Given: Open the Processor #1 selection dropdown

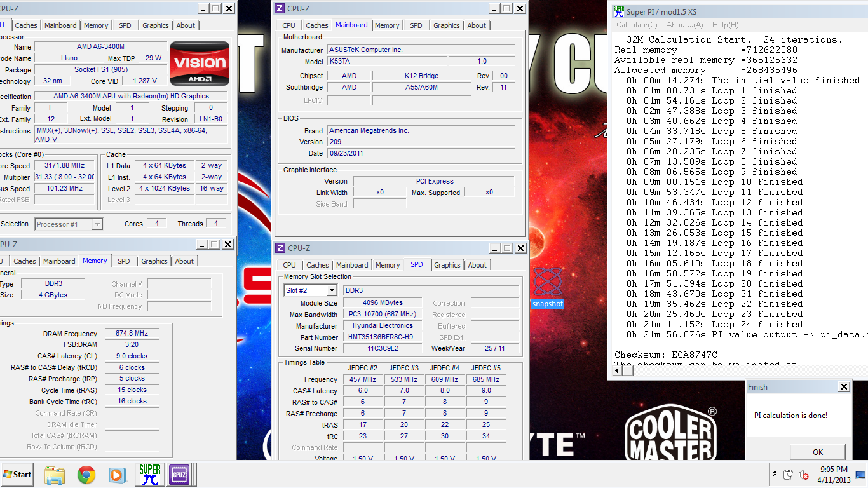Looking at the screenshot, I should tap(97, 224).
